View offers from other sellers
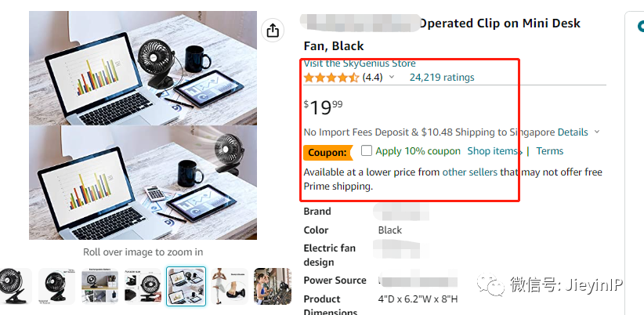 pos(470,172)
